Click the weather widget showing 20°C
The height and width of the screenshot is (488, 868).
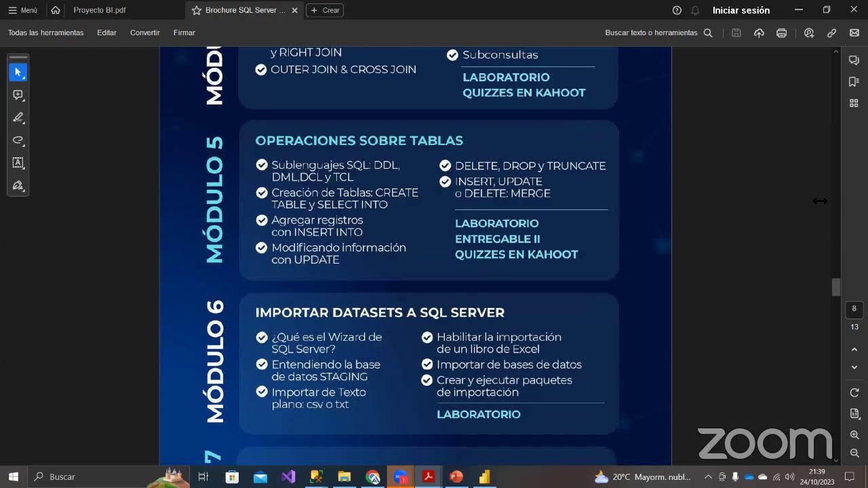pos(642,476)
